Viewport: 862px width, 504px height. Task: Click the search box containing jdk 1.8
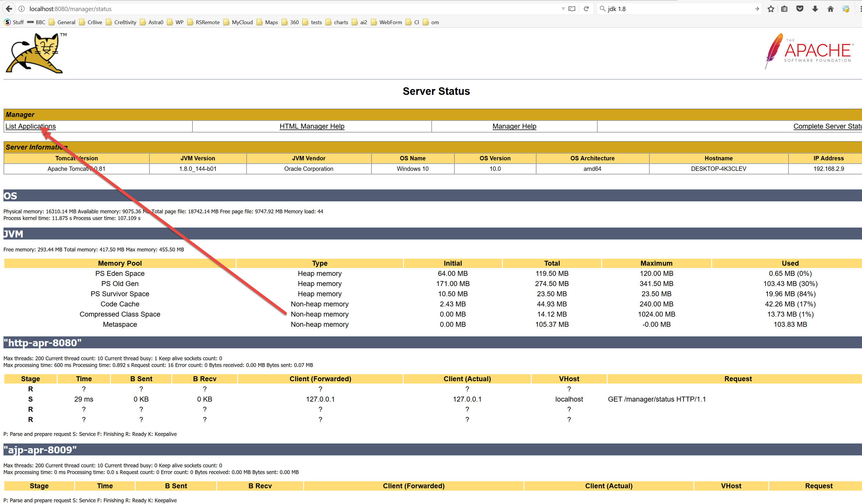point(677,9)
